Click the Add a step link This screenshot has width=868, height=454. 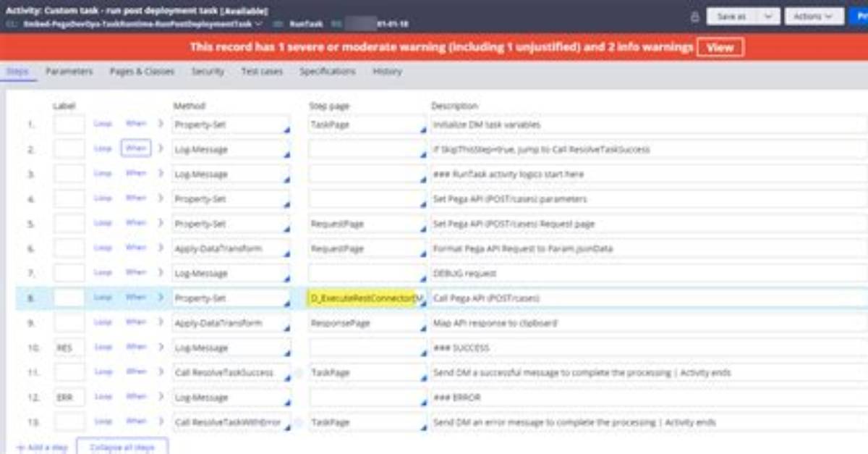click(x=48, y=447)
